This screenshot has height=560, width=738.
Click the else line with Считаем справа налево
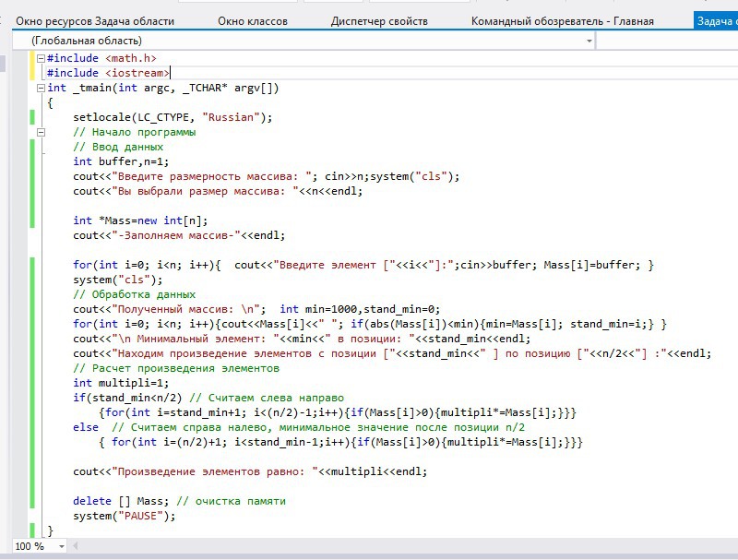[x=299, y=427]
